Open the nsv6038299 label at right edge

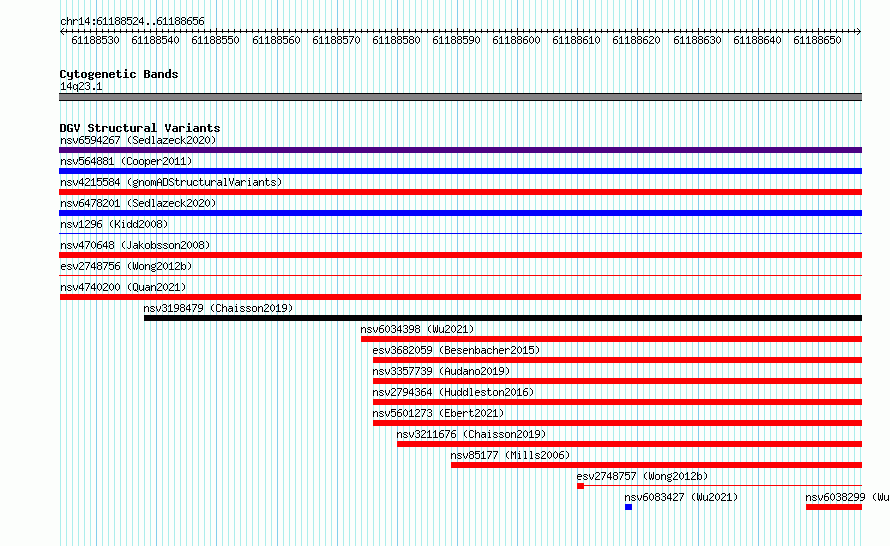click(847, 497)
